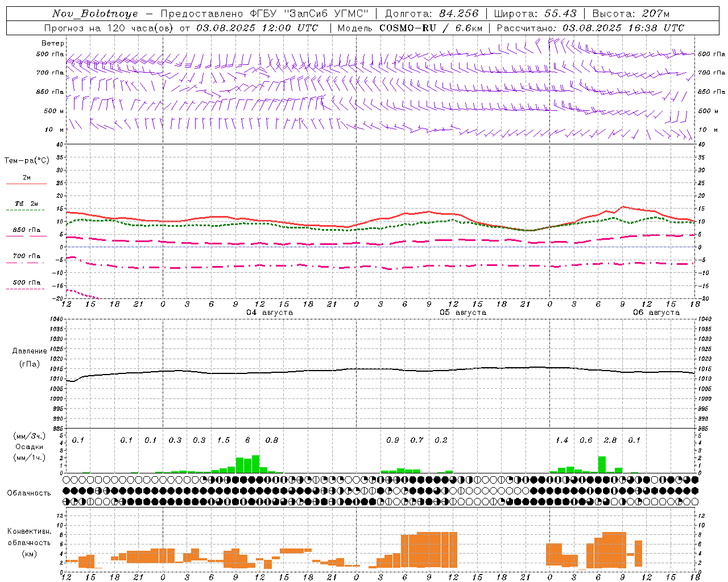This screenshot has height=582, width=728.
Task: Click the 850 гПа temperature legend entry
Action: click(x=27, y=230)
